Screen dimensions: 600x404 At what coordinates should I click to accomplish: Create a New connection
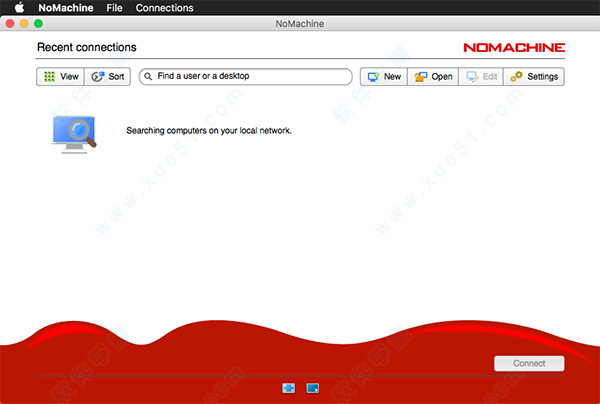point(384,77)
